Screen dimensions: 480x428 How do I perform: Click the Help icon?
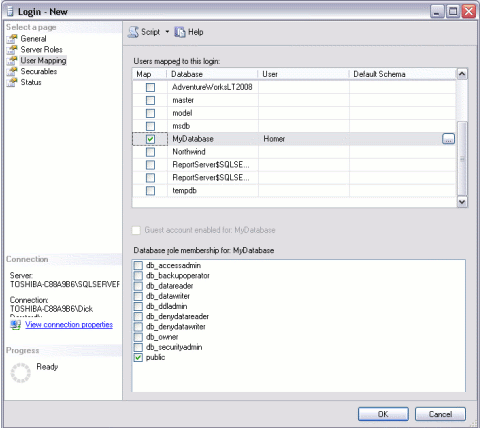[180, 32]
